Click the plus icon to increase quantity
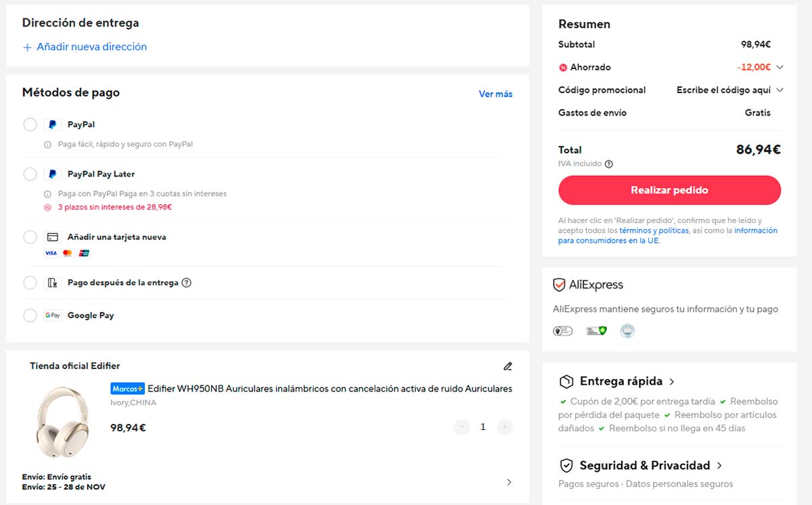The height and width of the screenshot is (505, 812). click(x=504, y=427)
